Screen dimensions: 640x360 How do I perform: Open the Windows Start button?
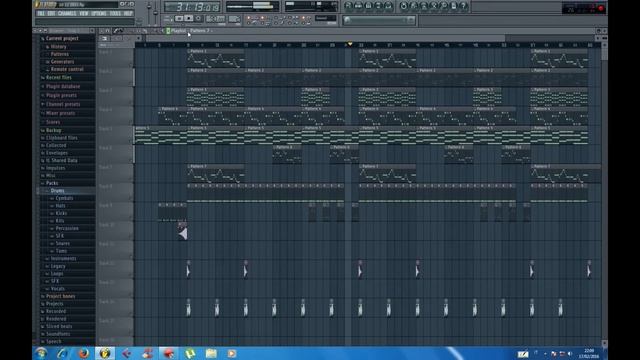click(x=41, y=353)
